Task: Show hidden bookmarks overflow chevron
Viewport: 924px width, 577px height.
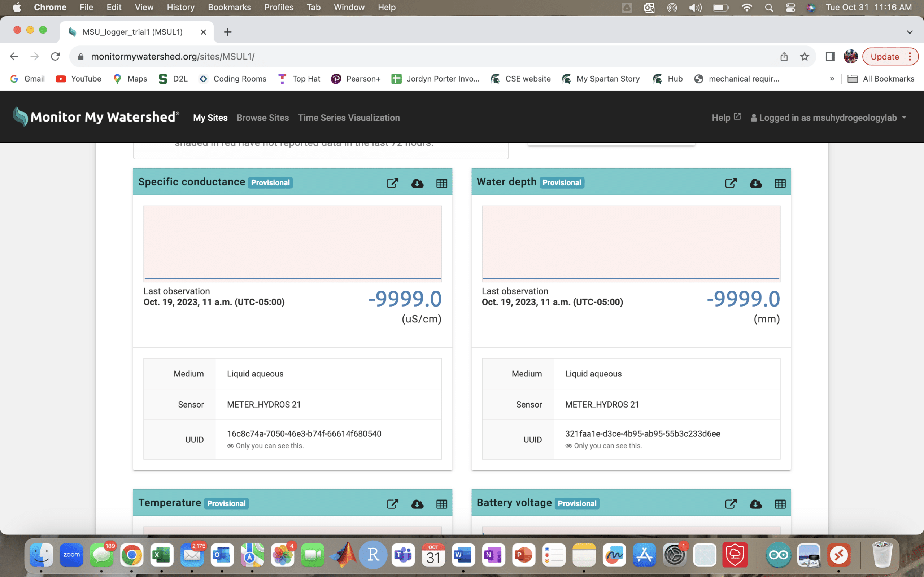Action: (x=832, y=79)
